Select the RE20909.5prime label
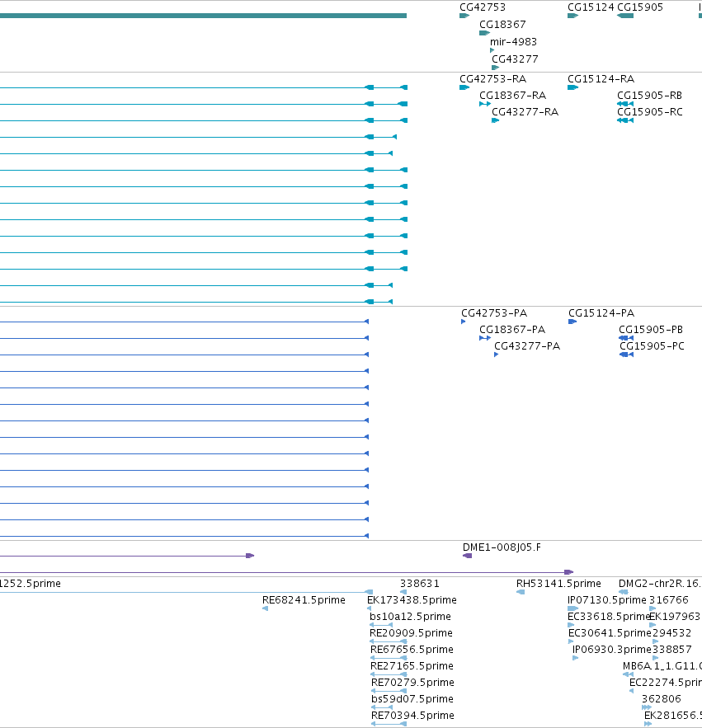 (x=411, y=633)
